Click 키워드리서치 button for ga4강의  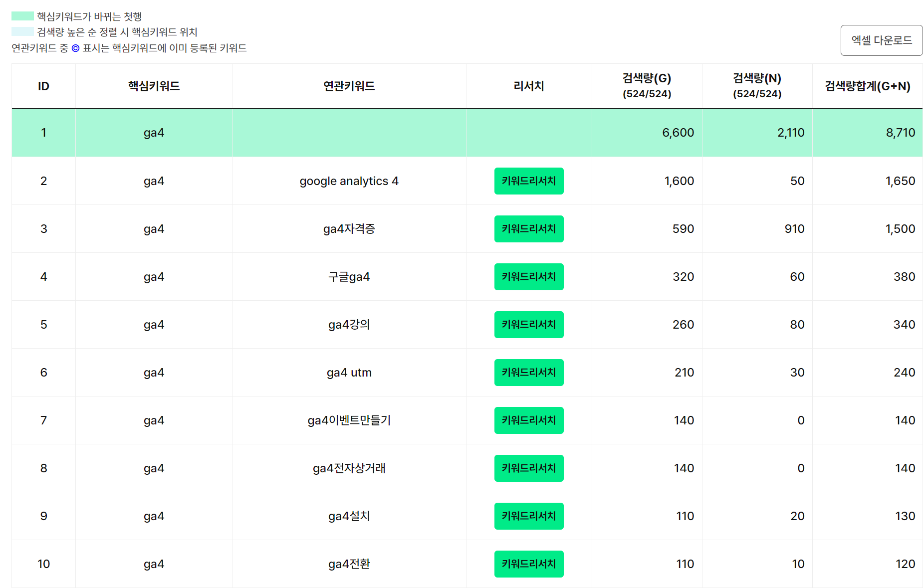tap(529, 325)
